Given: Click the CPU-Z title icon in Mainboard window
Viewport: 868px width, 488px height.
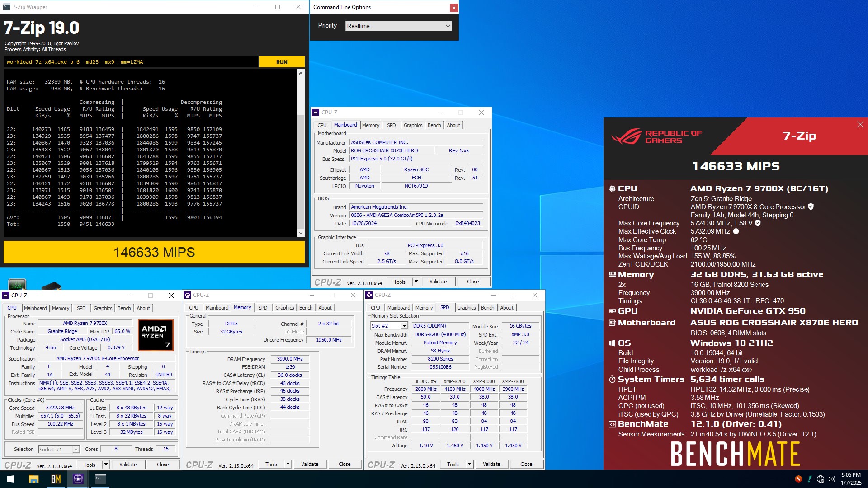Looking at the screenshot, I should click(316, 113).
